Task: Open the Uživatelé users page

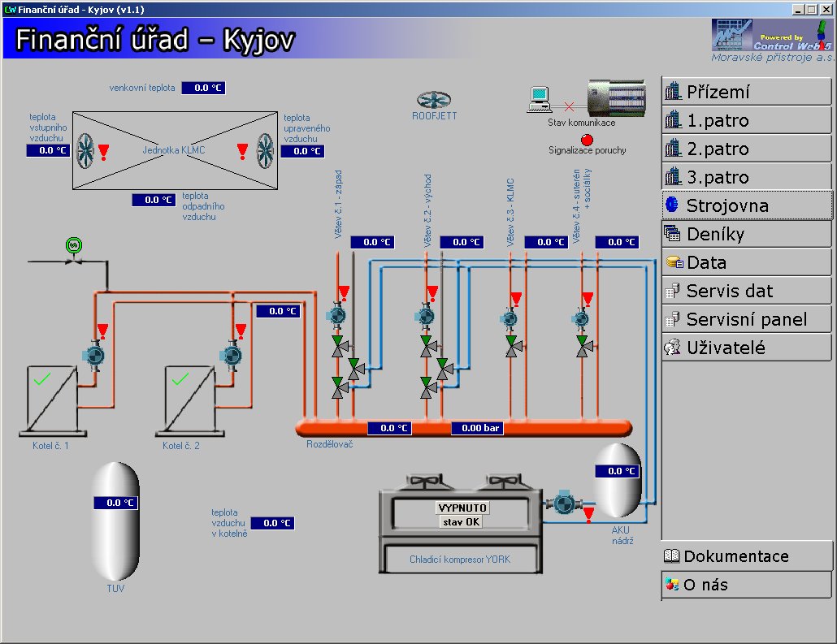Action: click(747, 348)
